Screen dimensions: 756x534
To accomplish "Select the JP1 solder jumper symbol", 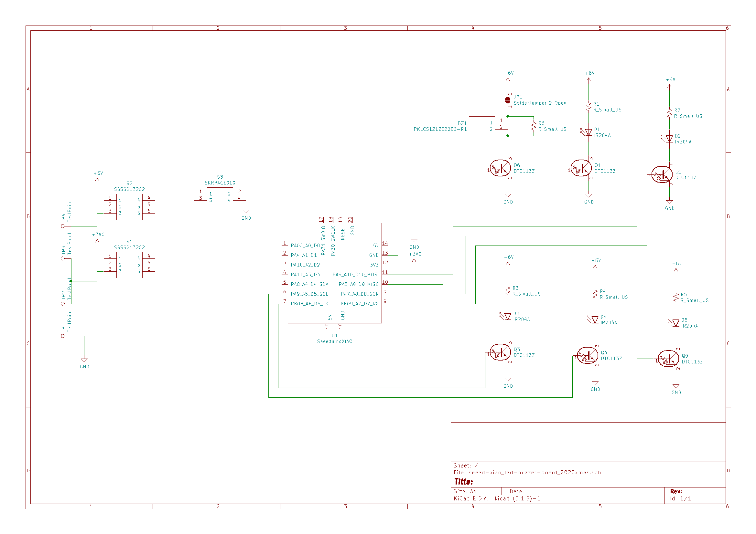I will click(x=508, y=100).
